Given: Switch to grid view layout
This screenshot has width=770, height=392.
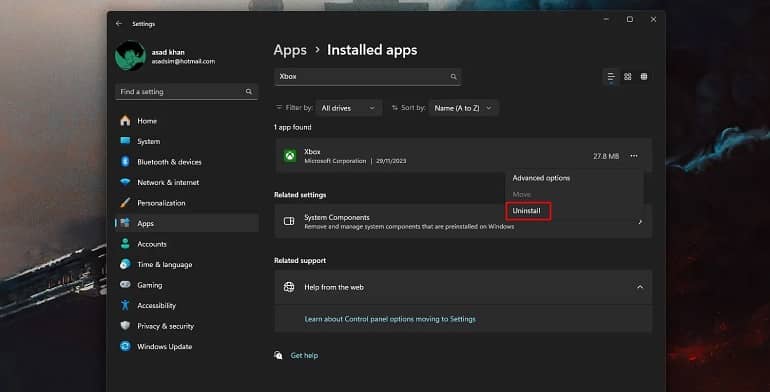Looking at the screenshot, I should click(x=628, y=77).
